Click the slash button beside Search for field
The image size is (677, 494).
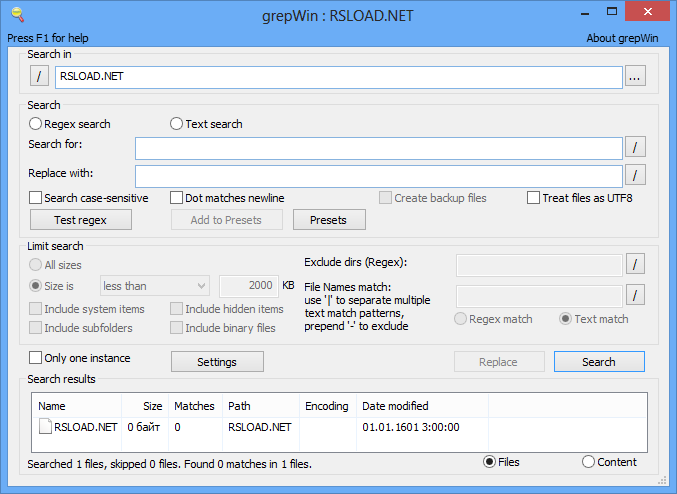[635, 147]
